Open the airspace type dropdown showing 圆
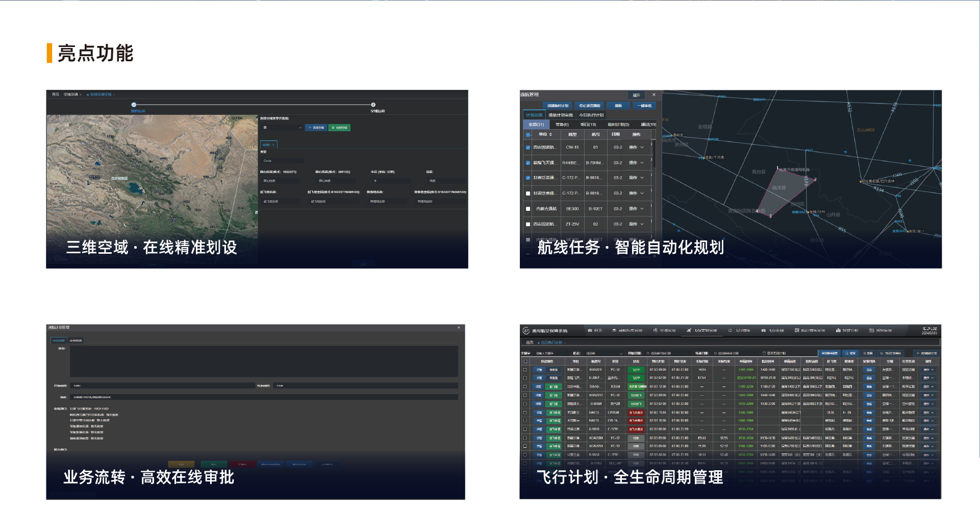Viewport: 980px width, 531px height. click(282, 128)
